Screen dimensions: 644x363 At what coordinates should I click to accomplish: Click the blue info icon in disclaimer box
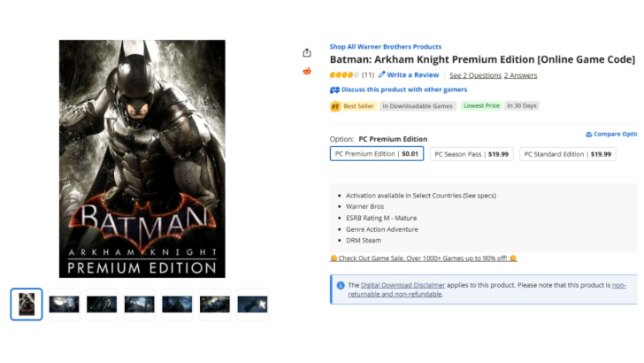click(x=341, y=285)
